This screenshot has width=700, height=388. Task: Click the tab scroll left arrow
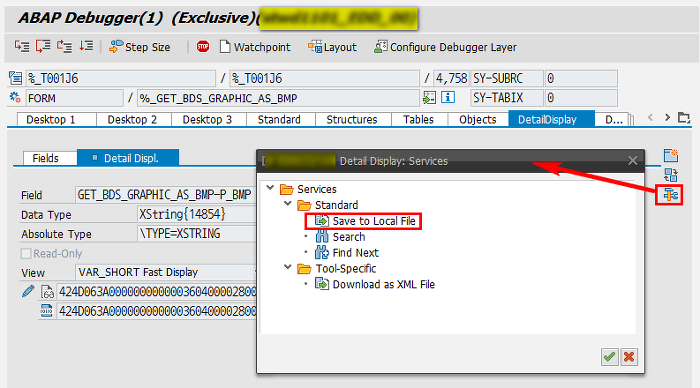tap(650, 117)
